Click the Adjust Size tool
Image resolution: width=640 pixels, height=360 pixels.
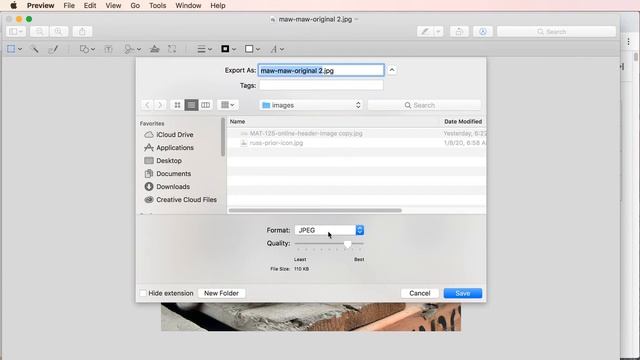172,49
